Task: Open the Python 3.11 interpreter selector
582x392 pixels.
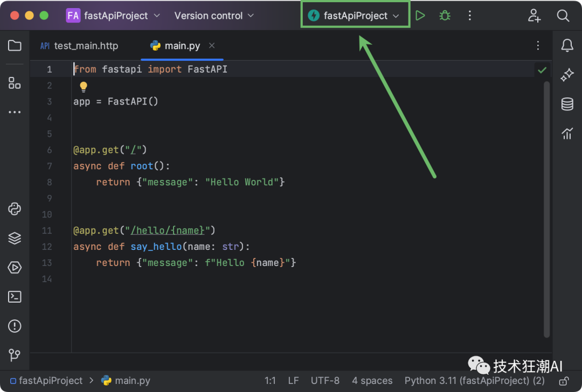Action: (474, 381)
